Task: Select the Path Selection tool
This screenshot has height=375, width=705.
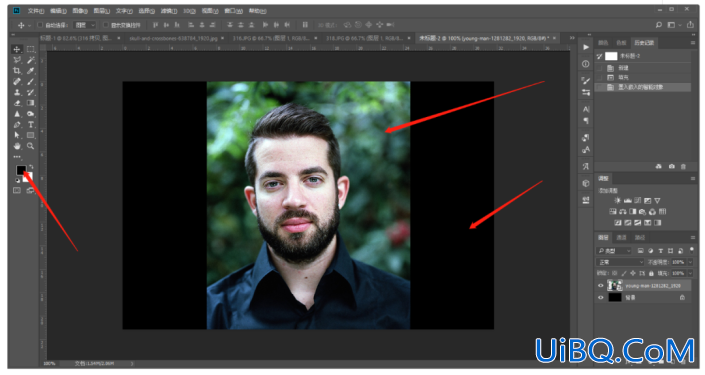Action: 17,135
